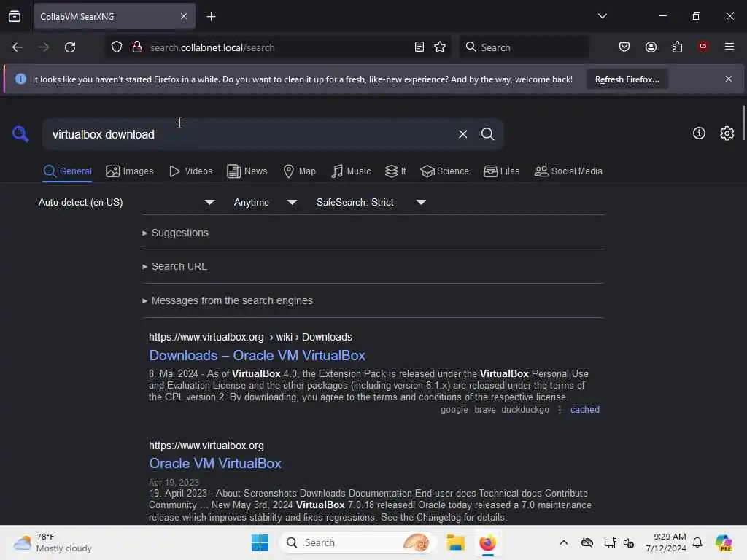Open the Oracle VM VirtualBox result link
This screenshot has width=747, height=560.
(x=215, y=463)
